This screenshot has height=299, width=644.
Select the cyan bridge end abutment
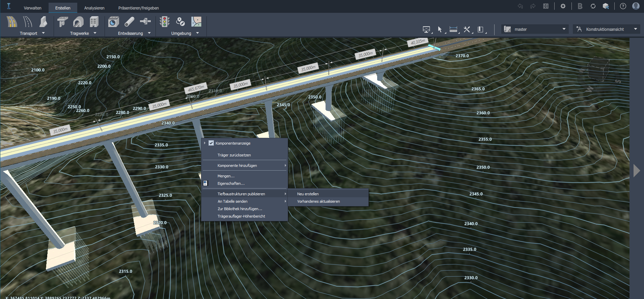click(x=434, y=47)
